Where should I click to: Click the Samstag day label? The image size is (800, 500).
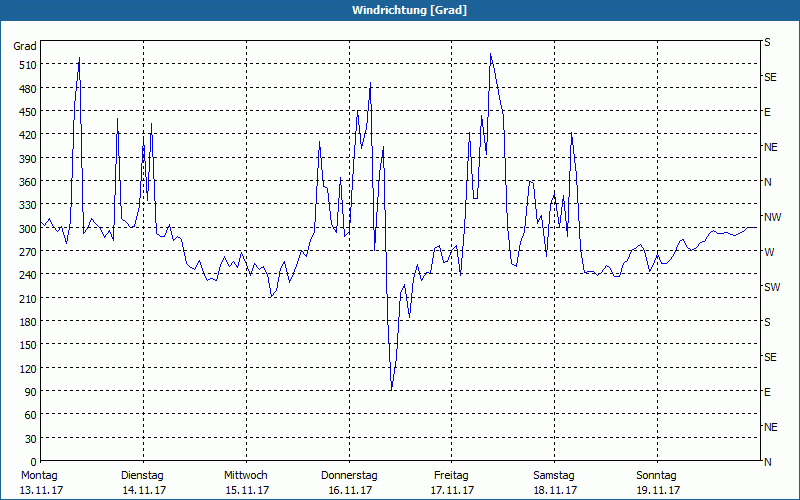coord(554,476)
